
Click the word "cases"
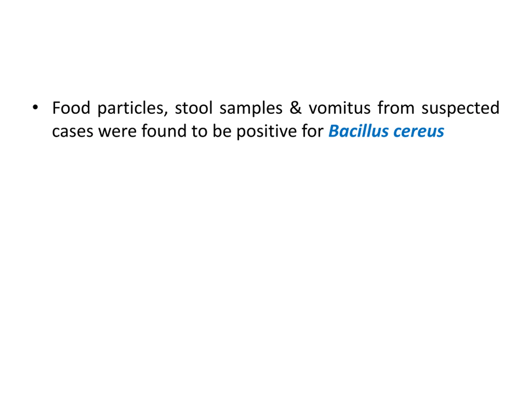pos(73,132)
